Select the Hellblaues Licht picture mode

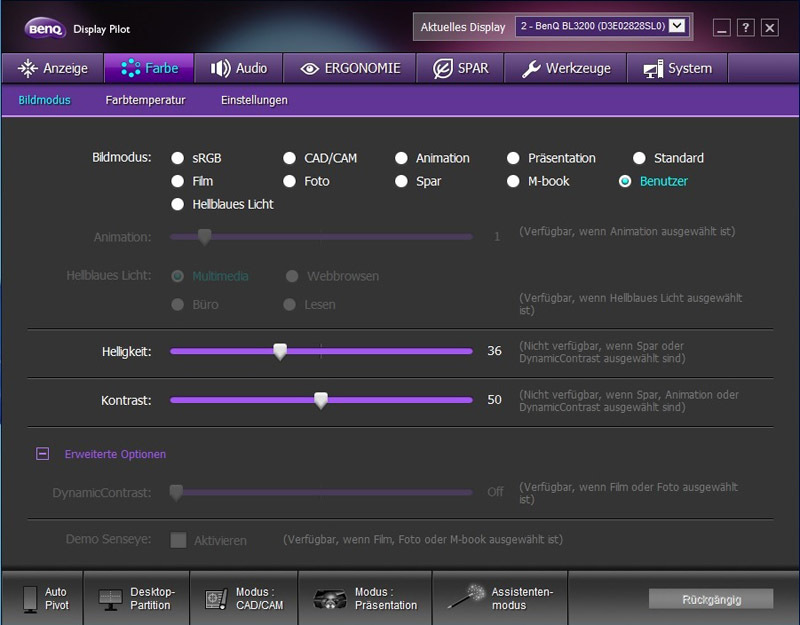(x=178, y=205)
